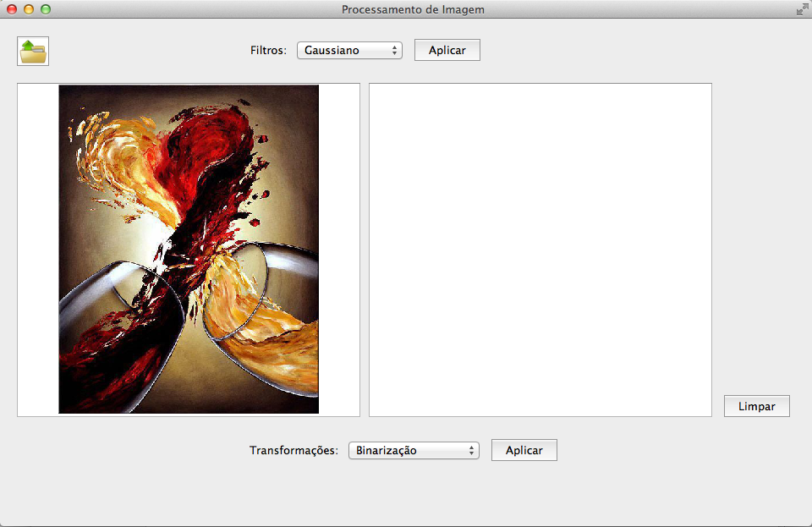Viewport: 812px width, 527px height.
Task: Minimize the window with the yellow button
Action: pos(29,9)
